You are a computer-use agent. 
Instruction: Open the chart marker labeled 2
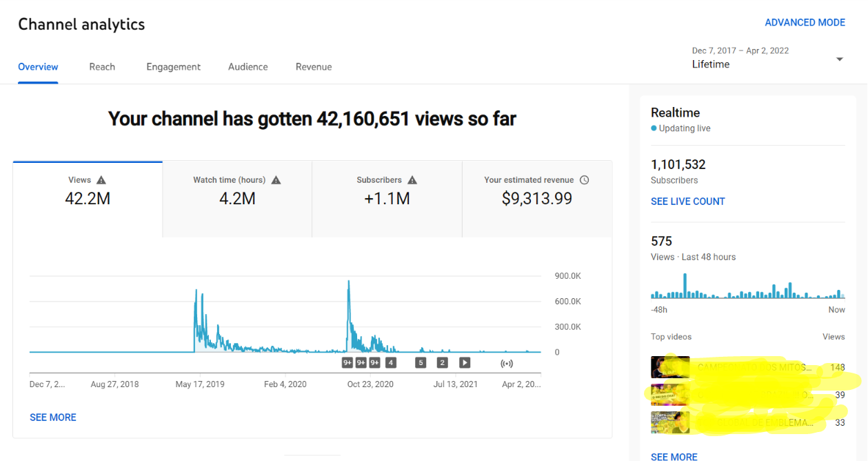click(x=443, y=362)
